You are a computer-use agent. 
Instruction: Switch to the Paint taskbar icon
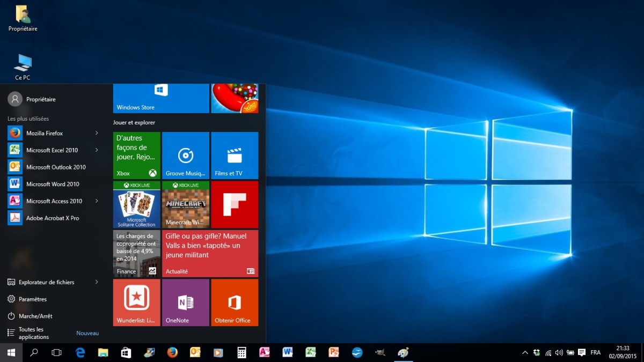click(x=403, y=352)
